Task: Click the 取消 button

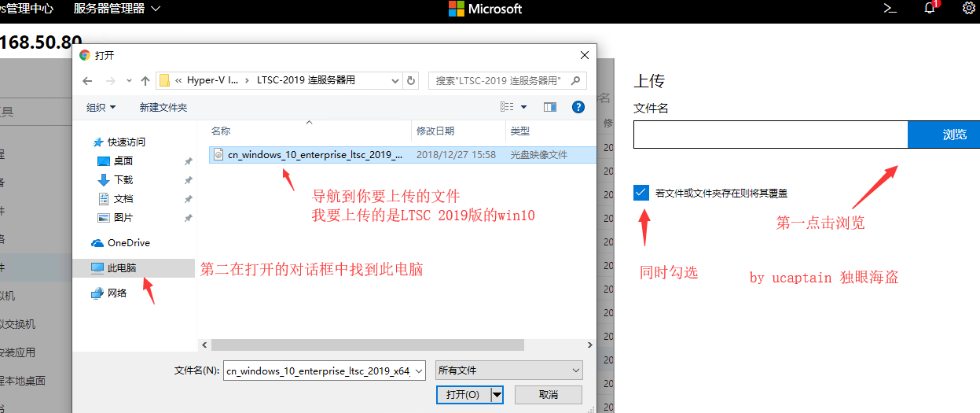Action: click(x=549, y=395)
